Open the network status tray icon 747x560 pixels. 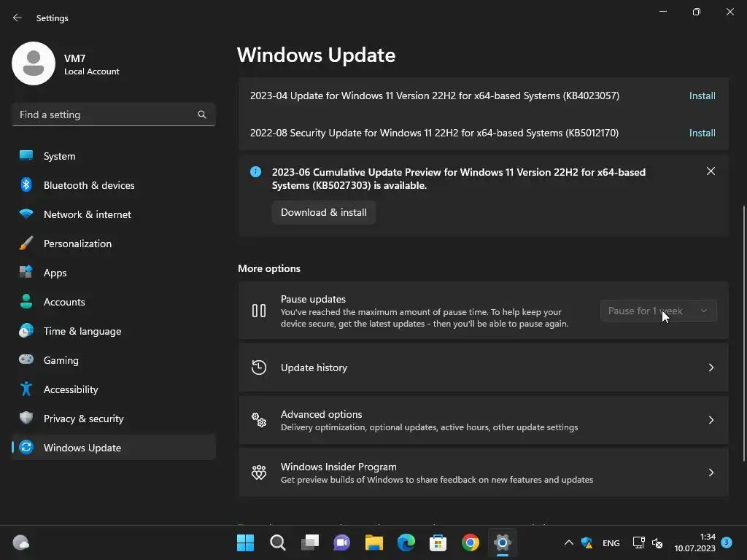point(638,542)
